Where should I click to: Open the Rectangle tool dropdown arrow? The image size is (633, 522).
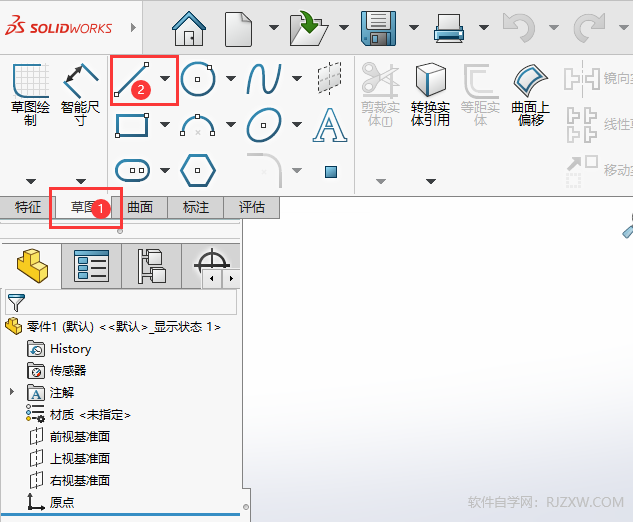165,124
